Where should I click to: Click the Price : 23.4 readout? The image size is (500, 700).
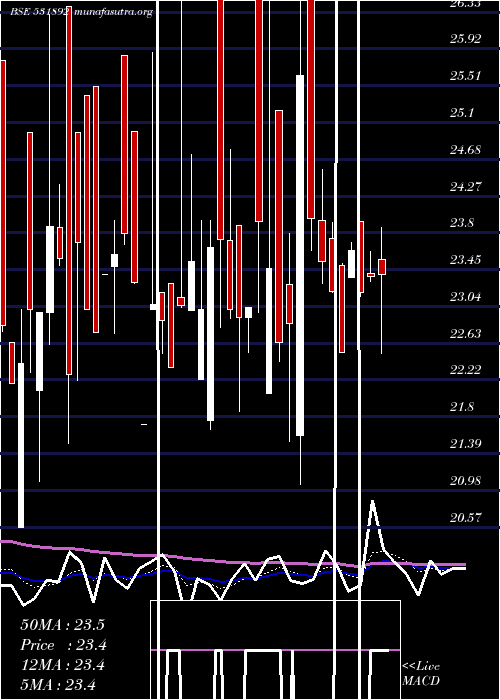click(63, 645)
